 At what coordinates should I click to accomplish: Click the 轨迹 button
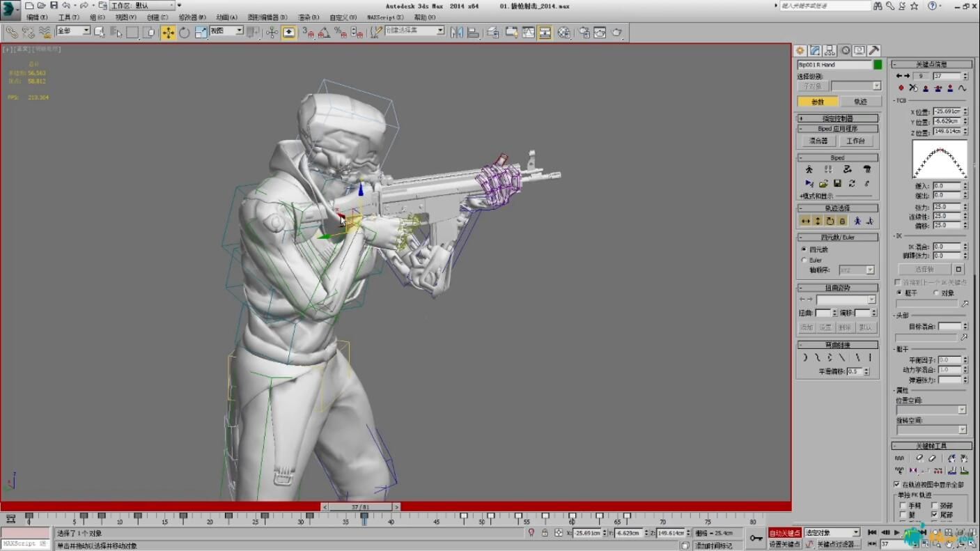click(x=860, y=102)
